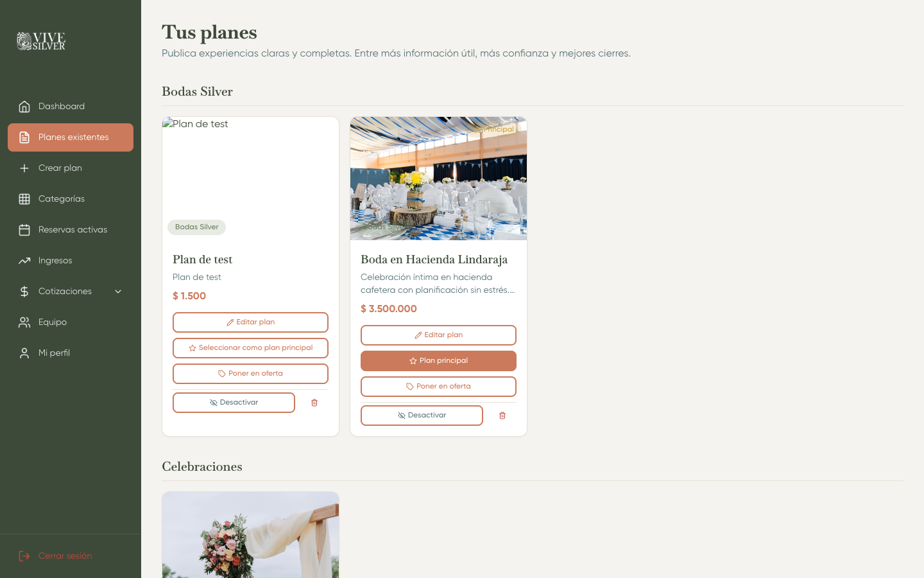Image resolution: width=924 pixels, height=578 pixels.
Task: Click the Cerrar sesión logout icon
Action: point(24,556)
